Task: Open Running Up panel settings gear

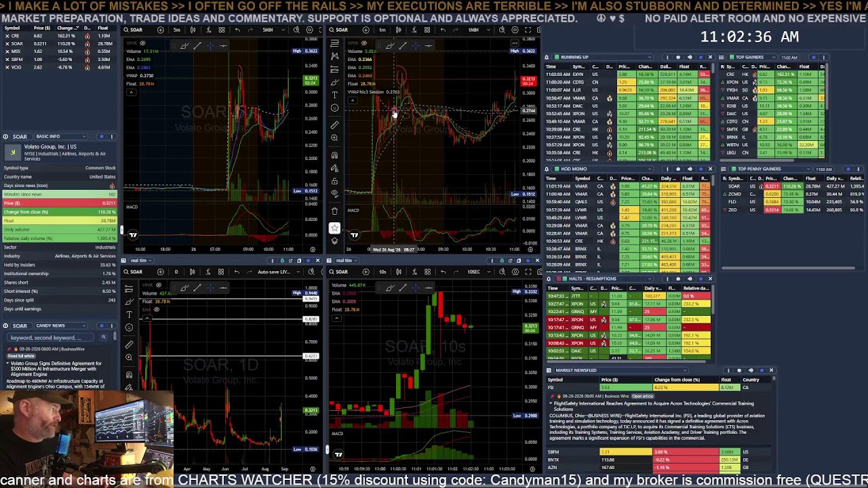Action: point(678,57)
